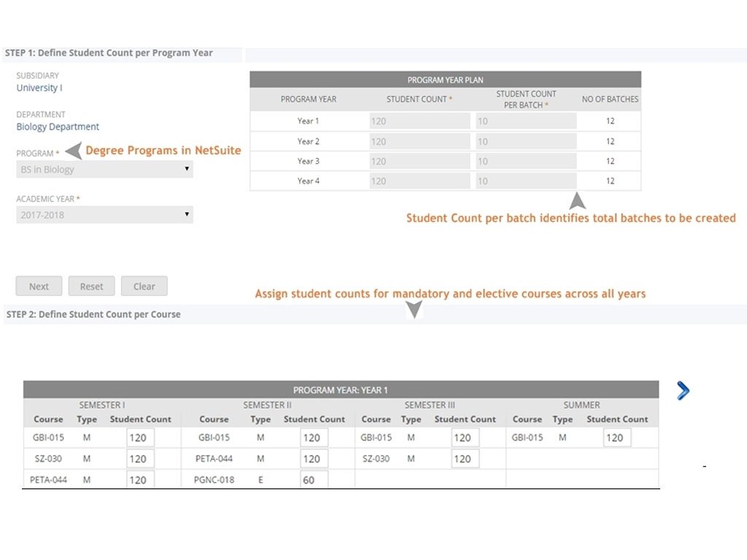Select the 'Year 4' program year cell
This screenshot has width=747, height=560.
click(x=309, y=181)
